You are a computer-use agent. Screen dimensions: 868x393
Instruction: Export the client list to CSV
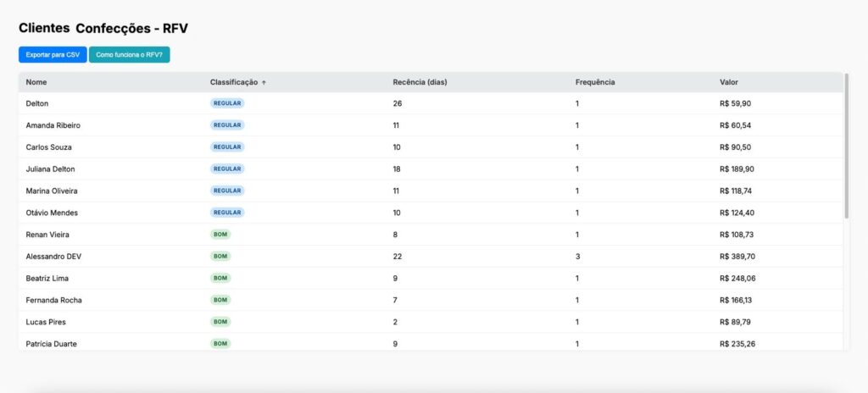[53, 55]
